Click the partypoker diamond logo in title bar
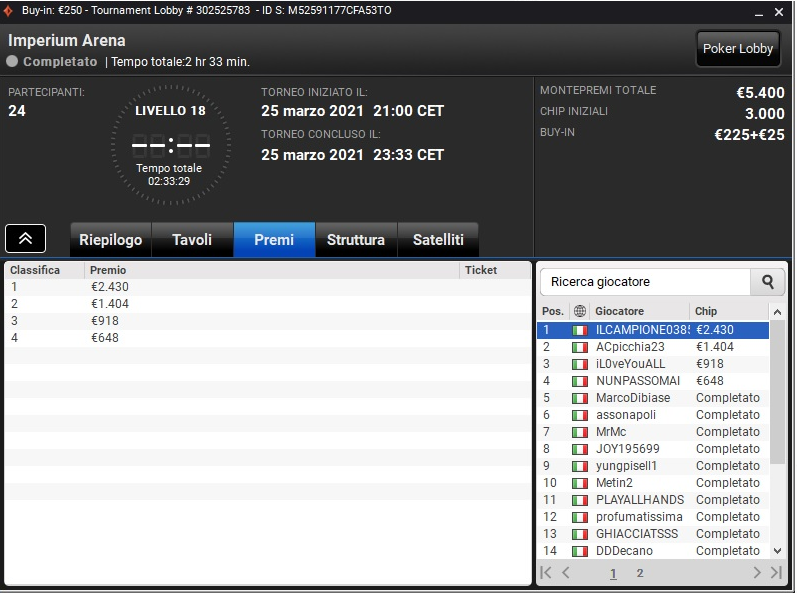Screen dimensions: 797x593 (x=8, y=11)
